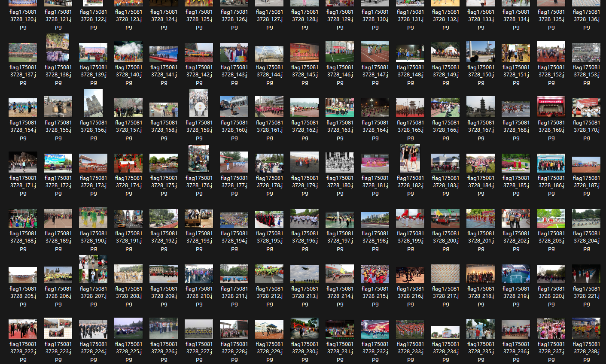Click the label text flag1750813728_151.jpg
Screen dimensions: 606x364
coord(516,75)
